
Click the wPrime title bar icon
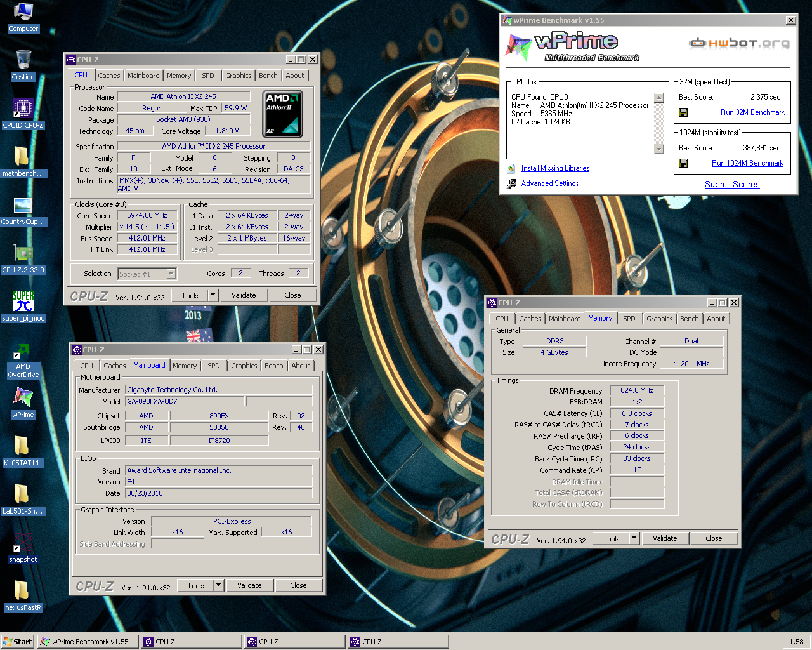click(507, 20)
